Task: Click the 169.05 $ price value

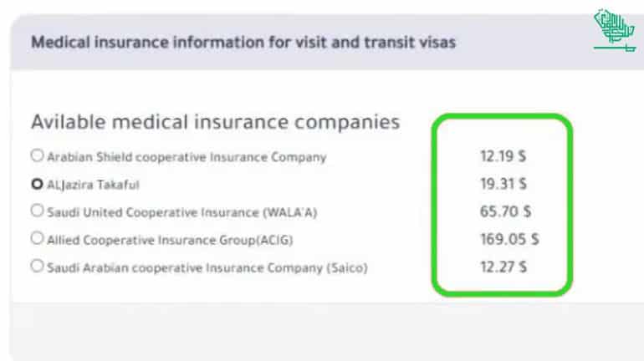Action: [509, 239]
